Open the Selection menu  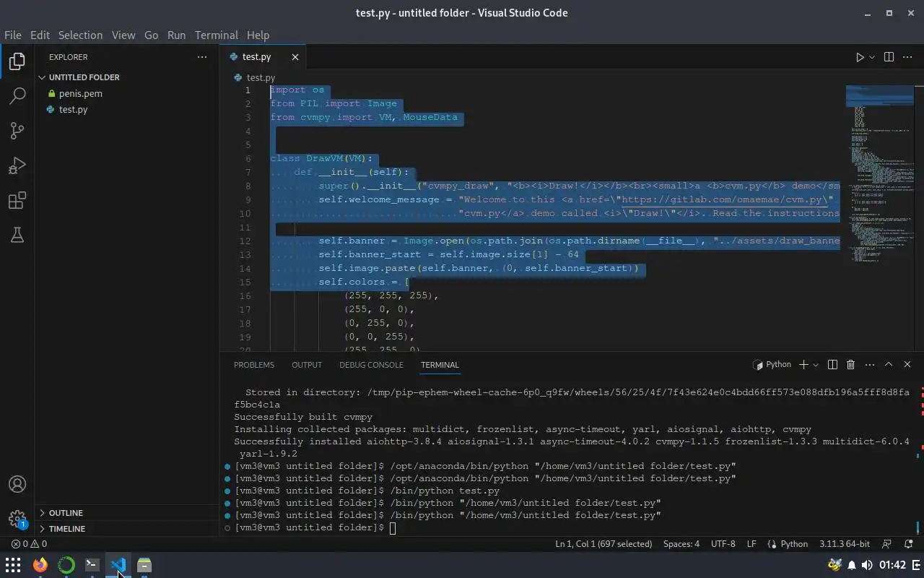(x=80, y=35)
